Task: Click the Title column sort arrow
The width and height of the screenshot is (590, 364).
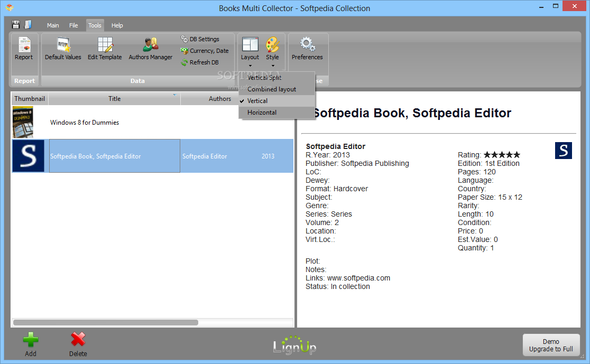Action: tap(174, 95)
